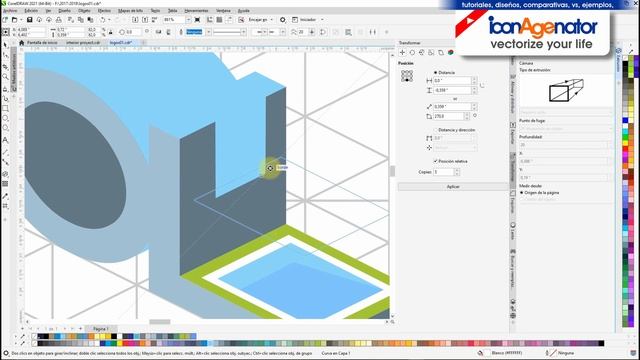This screenshot has width=640, height=360.
Task: Open the line style dropdown
Action: pos(243,32)
